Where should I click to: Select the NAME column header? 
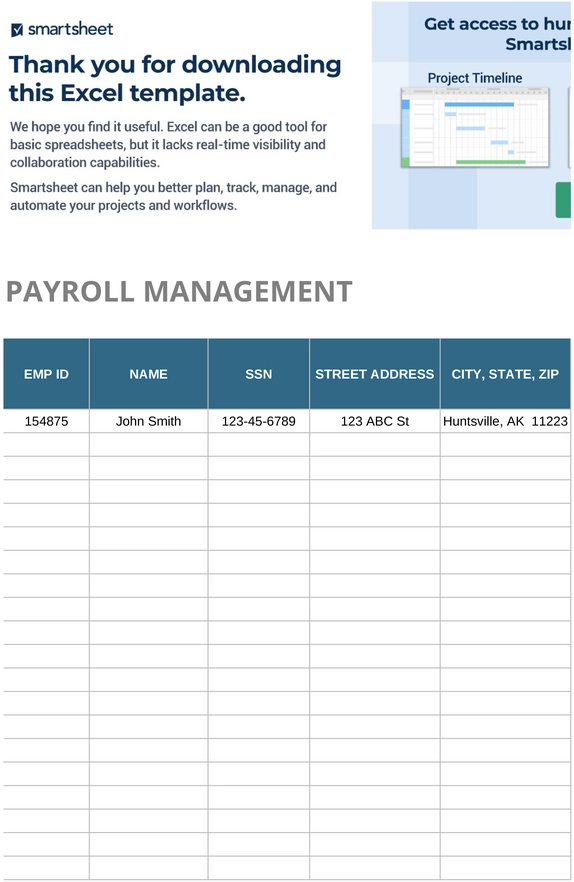point(149,374)
